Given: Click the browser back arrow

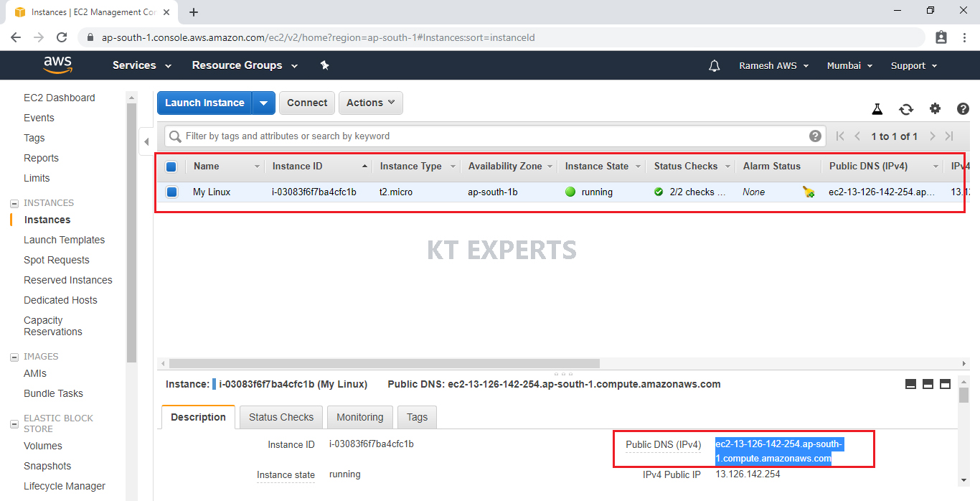Looking at the screenshot, I should point(16,37).
